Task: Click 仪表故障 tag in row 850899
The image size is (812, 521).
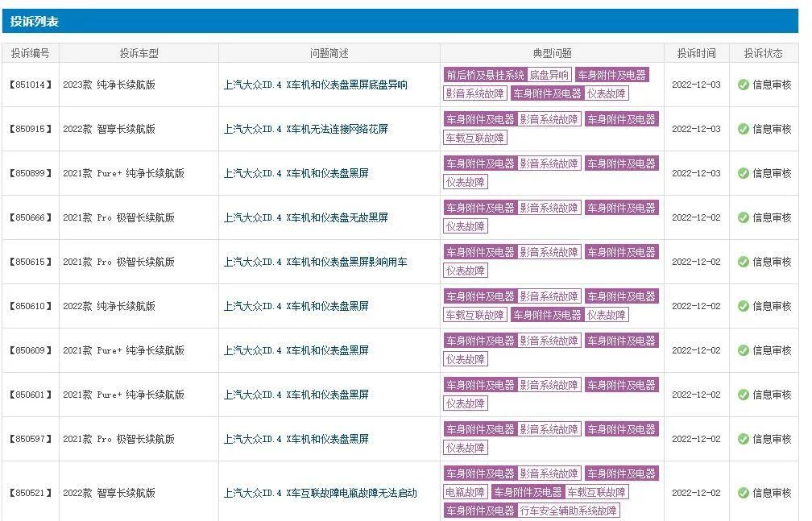Action: click(x=466, y=182)
